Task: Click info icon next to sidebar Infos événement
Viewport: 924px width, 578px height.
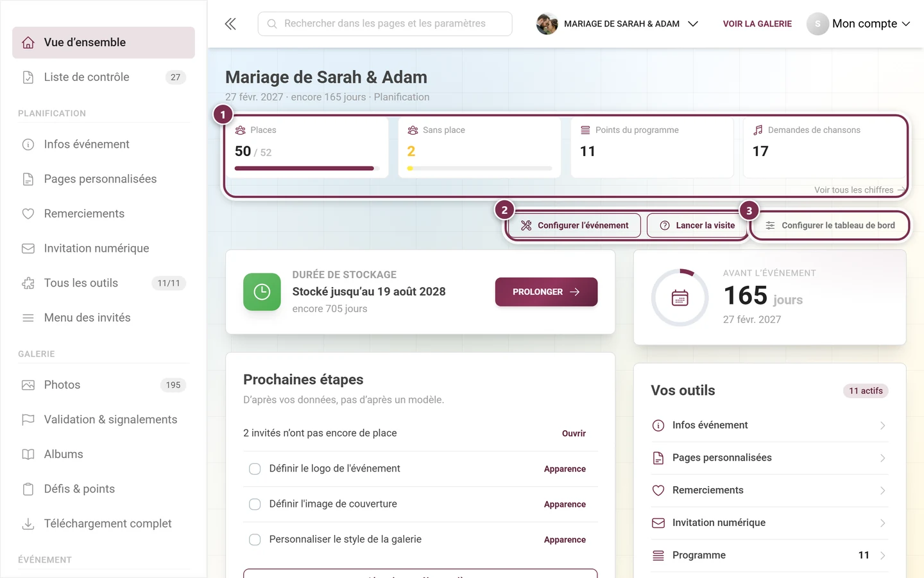Action: pos(28,144)
